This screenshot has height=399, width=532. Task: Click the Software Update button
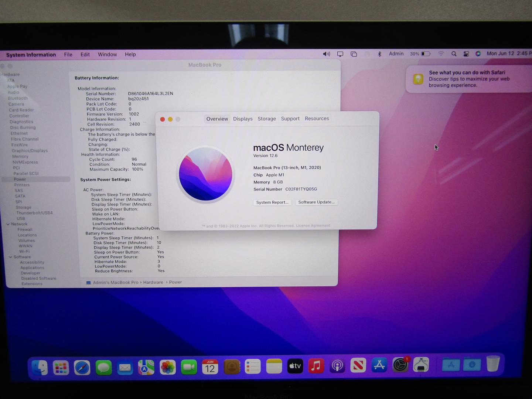coord(316,202)
